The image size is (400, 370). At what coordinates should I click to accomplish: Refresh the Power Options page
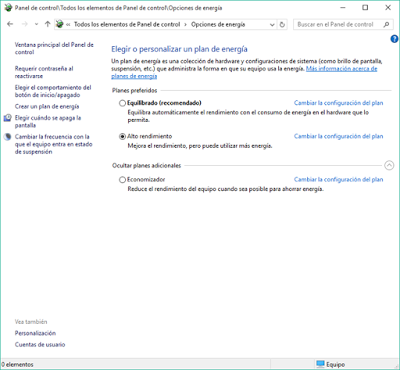click(282, 25)
